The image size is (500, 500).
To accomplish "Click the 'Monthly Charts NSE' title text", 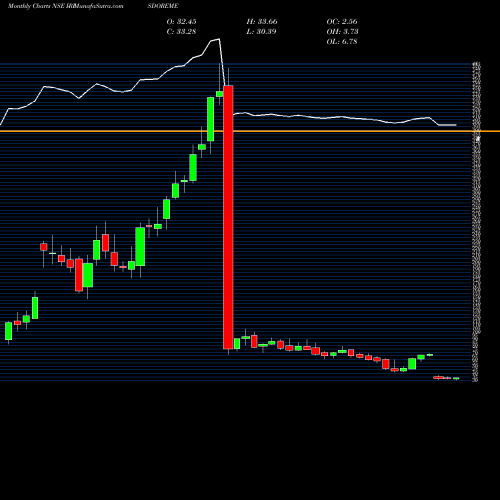I will [36, 6].
